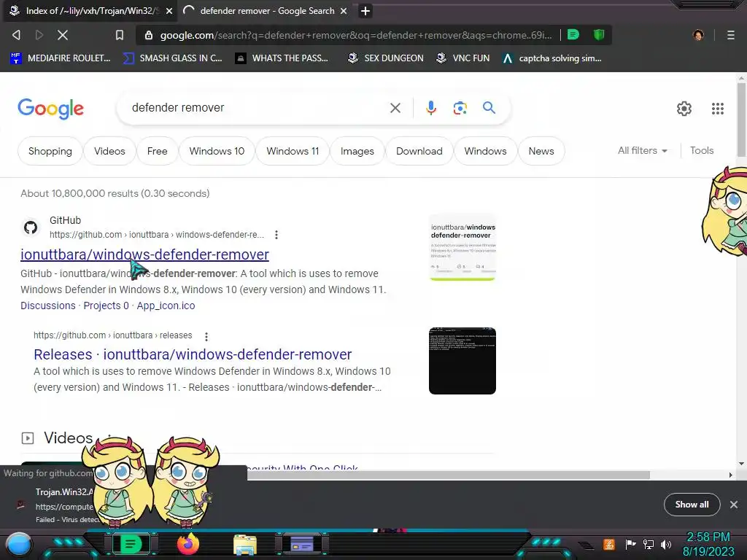
Task: Open the Discussions sitelink
Action: [x=48, y=306]
